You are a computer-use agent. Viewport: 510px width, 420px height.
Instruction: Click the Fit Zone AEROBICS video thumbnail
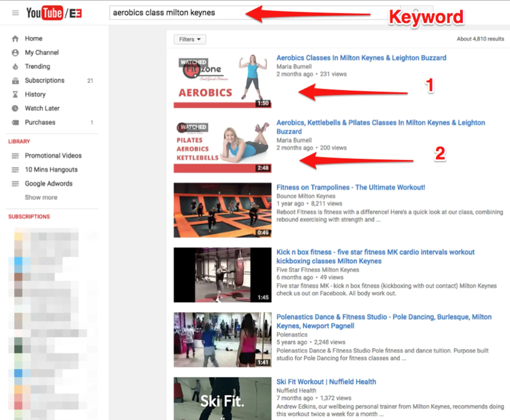pyautogui.click(x=222, y=81)
